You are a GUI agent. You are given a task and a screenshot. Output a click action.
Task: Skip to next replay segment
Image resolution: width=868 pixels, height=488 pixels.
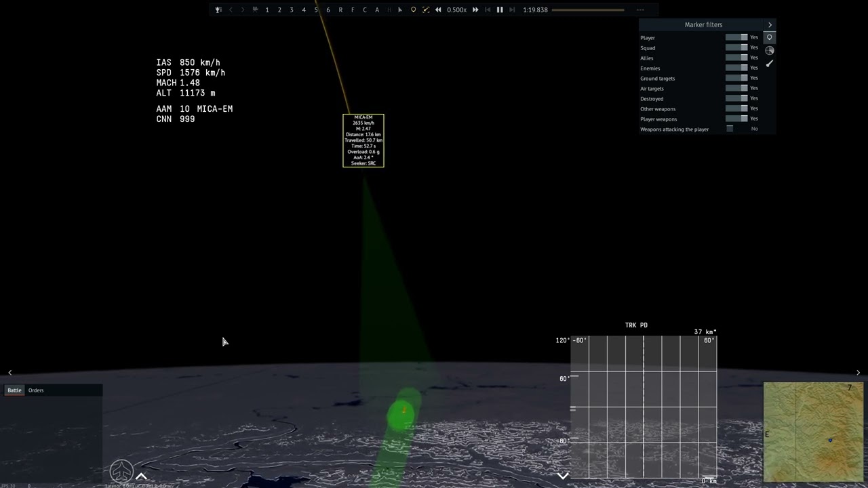point(512,9)
